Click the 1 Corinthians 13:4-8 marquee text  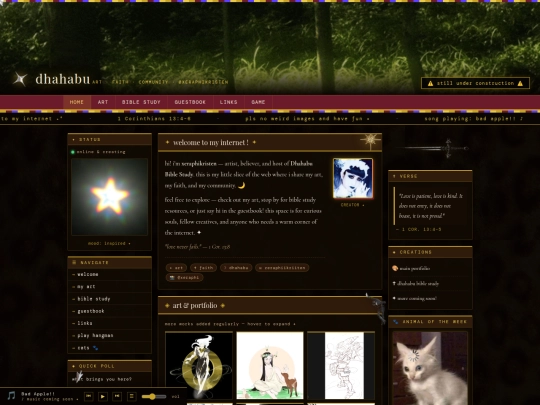point(154,118)
